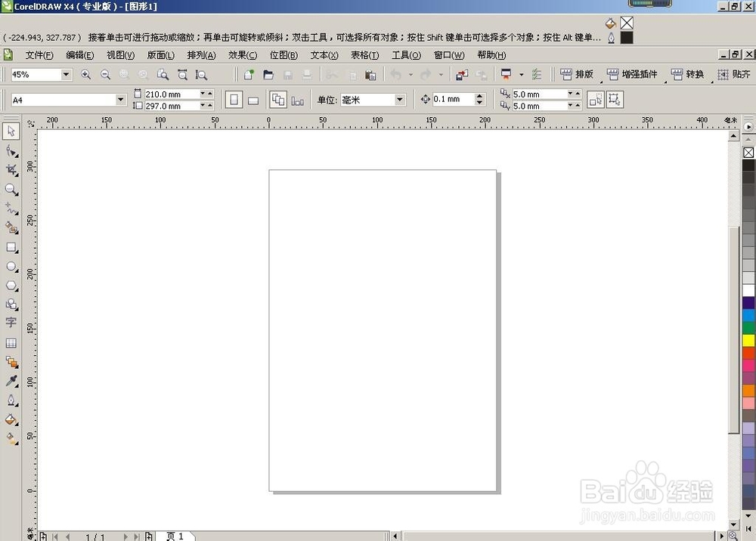Click the 排版 toolbar button

pos(576,74)
